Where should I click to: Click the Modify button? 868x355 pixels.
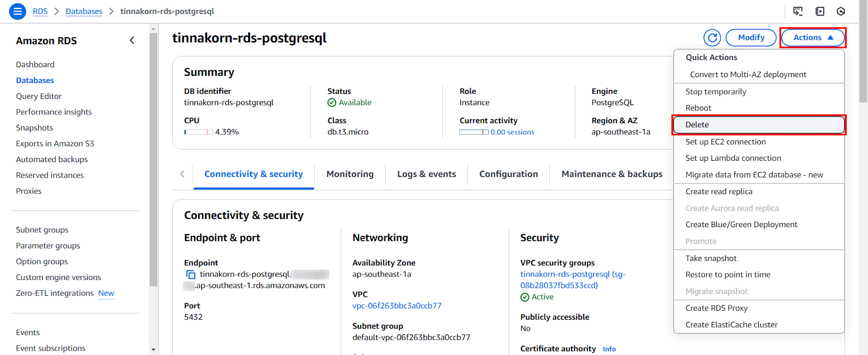(x=751, y=38)
